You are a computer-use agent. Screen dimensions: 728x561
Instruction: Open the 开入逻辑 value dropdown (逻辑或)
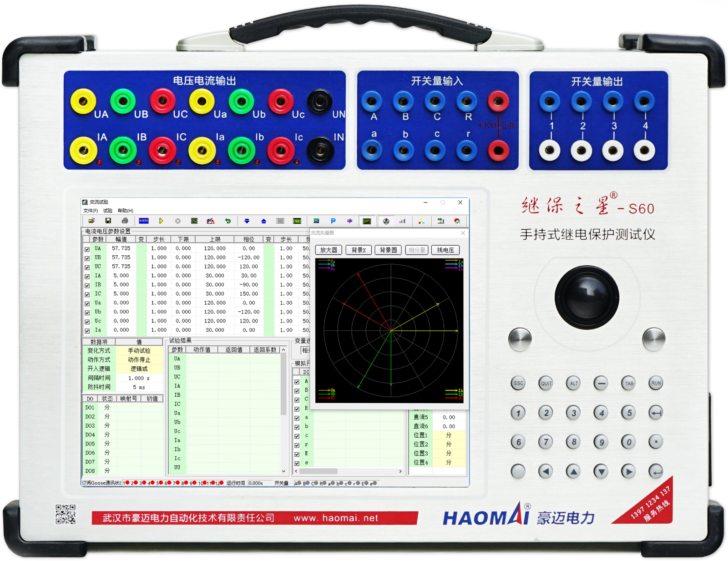tap(139, 369)
